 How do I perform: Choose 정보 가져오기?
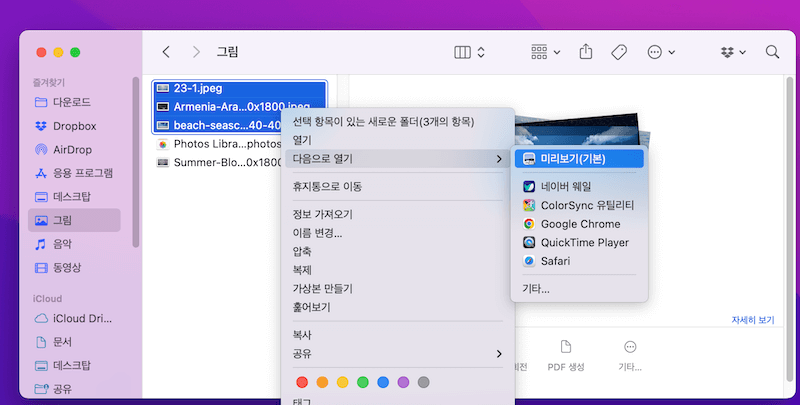397,214
